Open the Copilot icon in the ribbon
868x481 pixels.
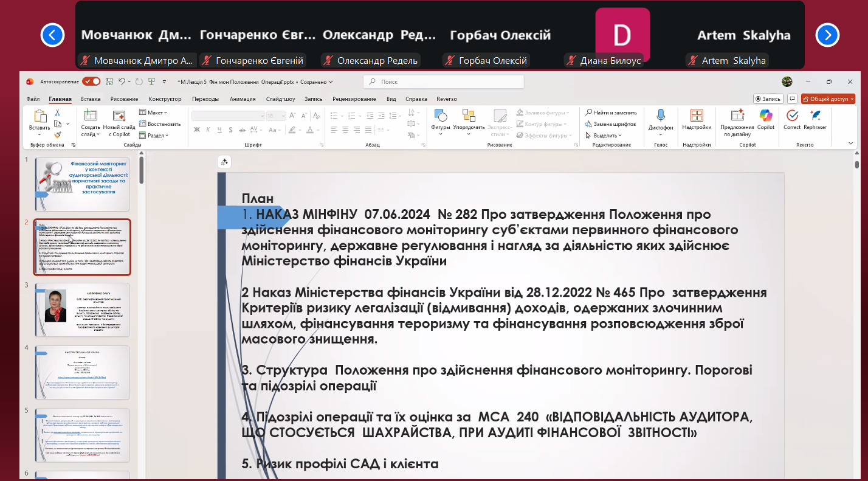pos(765,116)
